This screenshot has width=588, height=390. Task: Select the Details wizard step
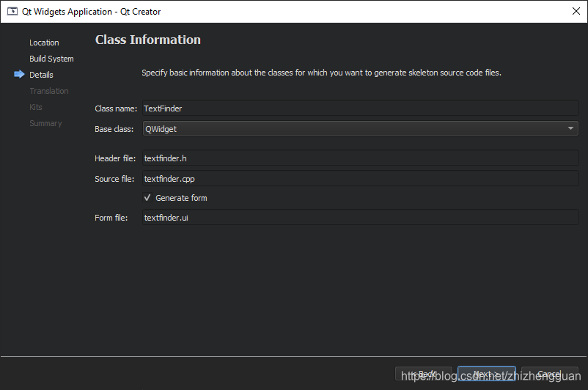point(41,75)
